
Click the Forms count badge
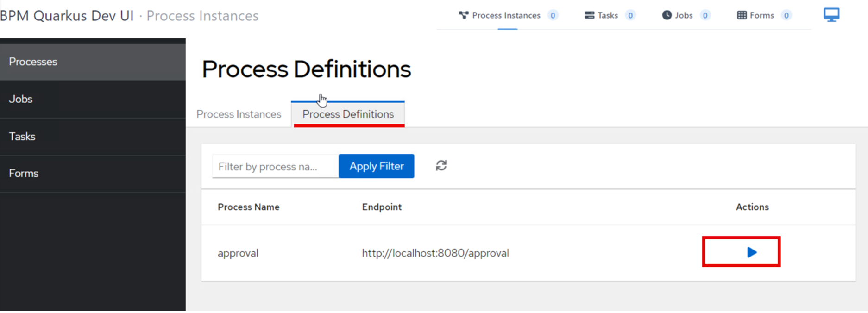(786, 15)
